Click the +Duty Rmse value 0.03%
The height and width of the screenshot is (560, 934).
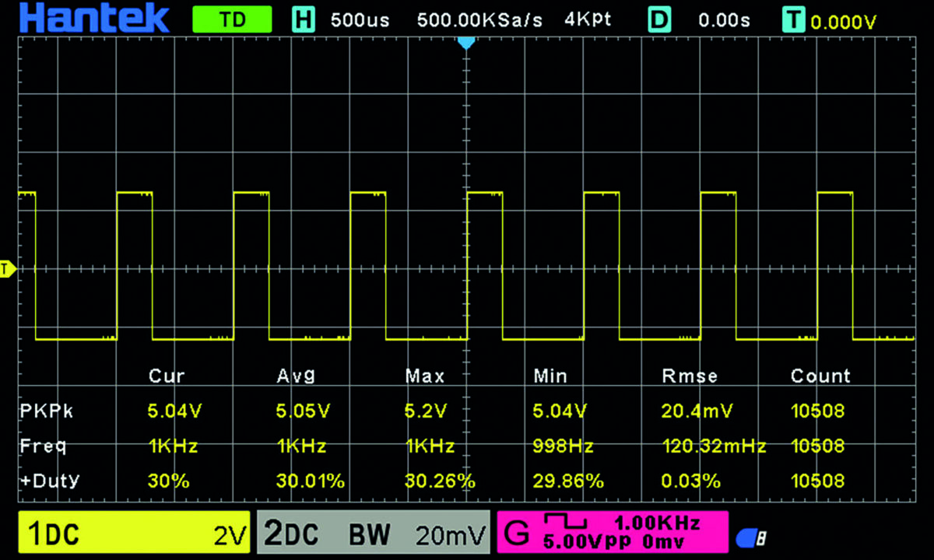(690, 481)
